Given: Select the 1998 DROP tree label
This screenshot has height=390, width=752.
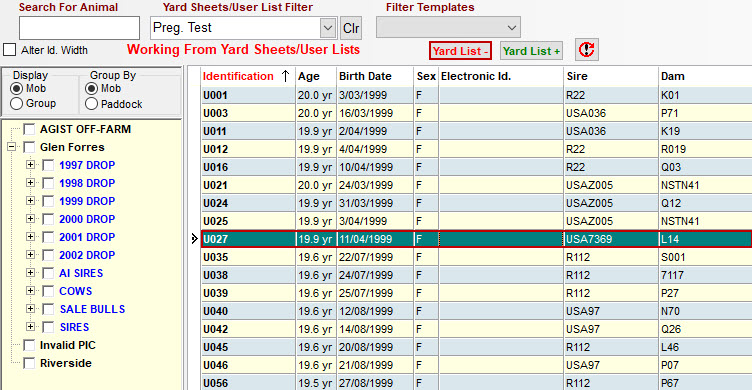Looking at the screenshot, I should (x=87, y=183).
